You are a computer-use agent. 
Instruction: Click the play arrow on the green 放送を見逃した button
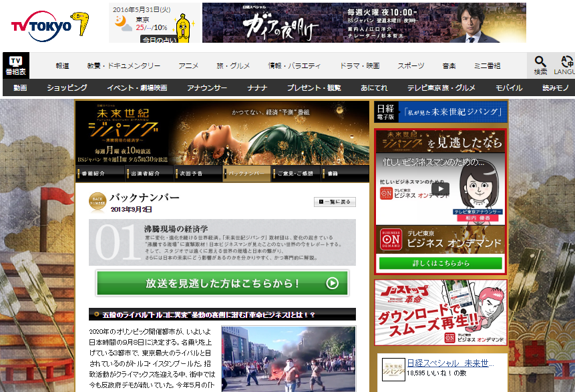(332, 283)
